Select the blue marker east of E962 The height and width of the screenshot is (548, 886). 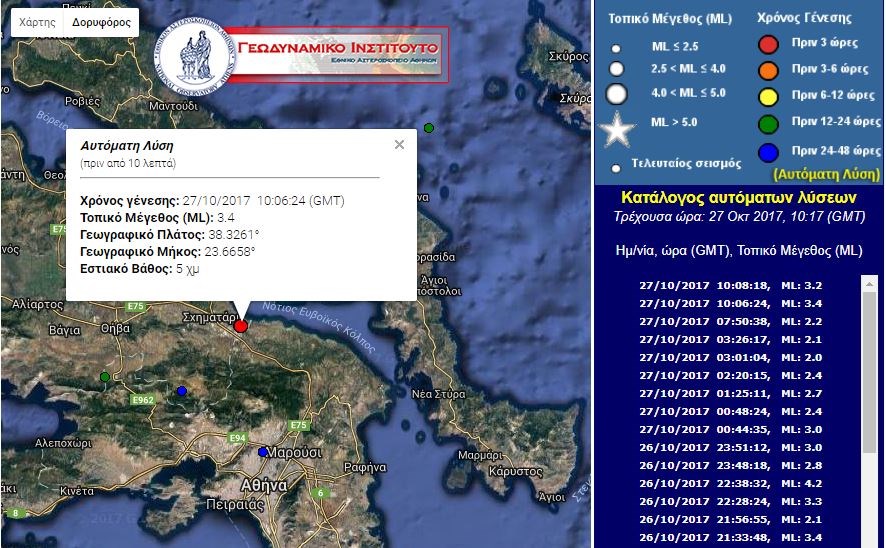181,391
